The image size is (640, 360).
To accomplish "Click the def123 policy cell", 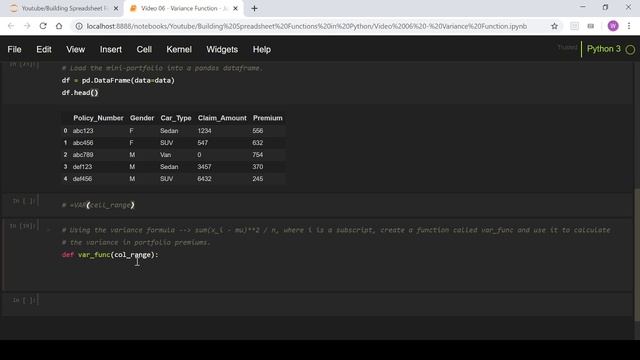I will (x=82, y=167).
